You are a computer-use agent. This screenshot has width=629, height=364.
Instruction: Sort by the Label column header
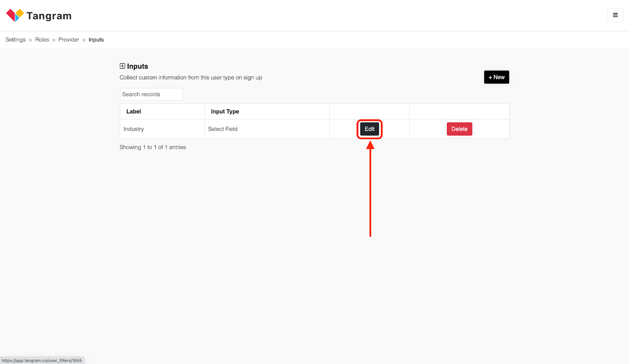click(x=162, y=112)
